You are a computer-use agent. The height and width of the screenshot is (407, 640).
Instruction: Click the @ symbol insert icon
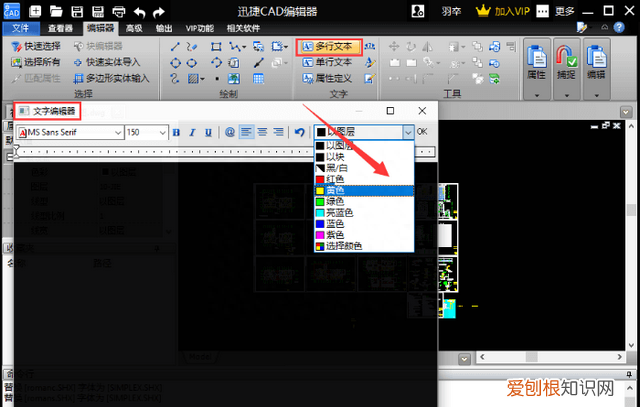(x=230, y=132)
